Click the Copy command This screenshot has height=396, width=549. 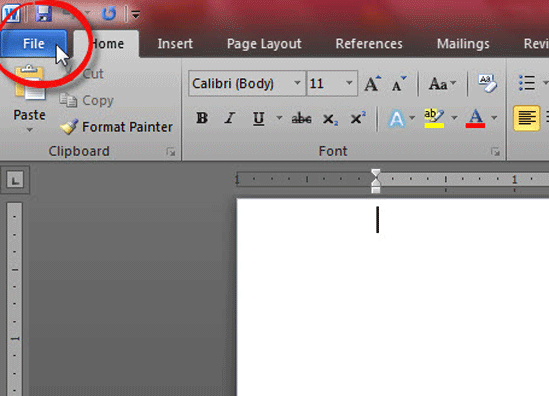pos(86,100)
